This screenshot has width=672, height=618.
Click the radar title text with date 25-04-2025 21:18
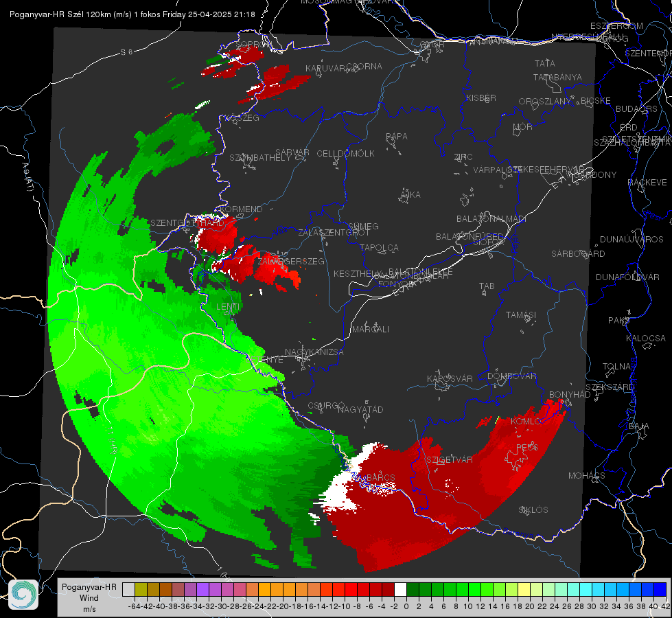pyautogui.click(x=132, y=14)
